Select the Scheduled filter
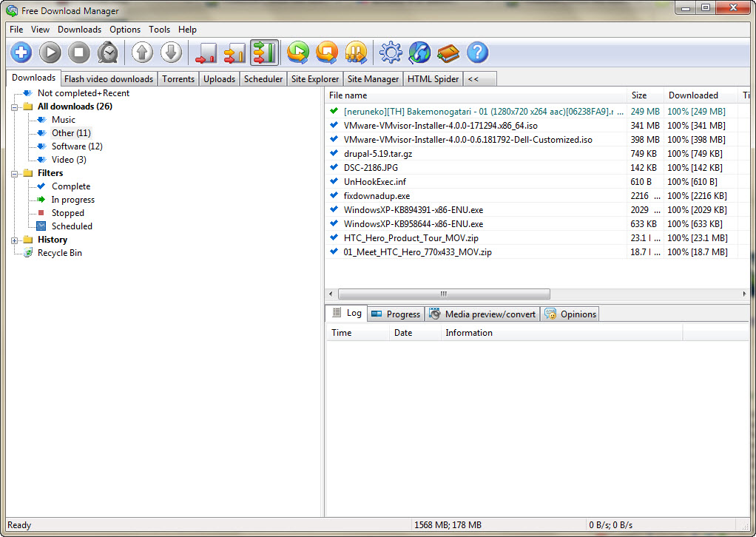Screen dimensions: 756x537 [x=72, y=226]
